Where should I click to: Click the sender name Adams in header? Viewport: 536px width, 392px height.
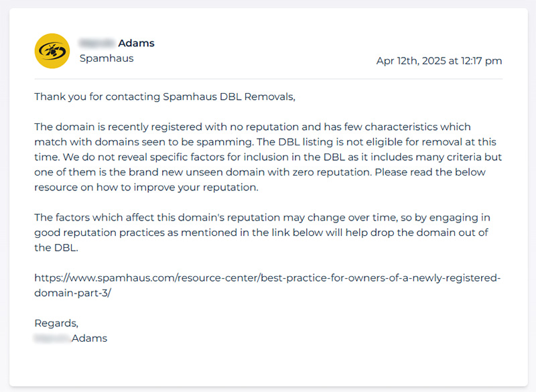[137, 43]
